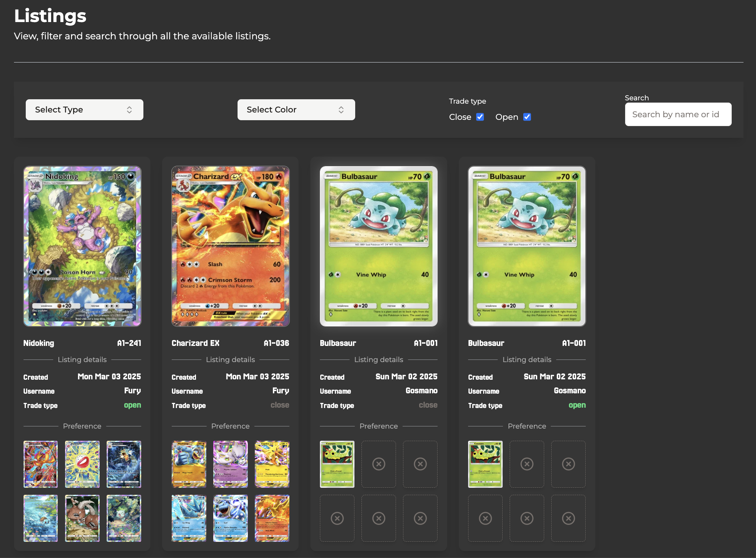
Task: Click the Moltres preference card under Charizard EX
Action: (272, 518)
